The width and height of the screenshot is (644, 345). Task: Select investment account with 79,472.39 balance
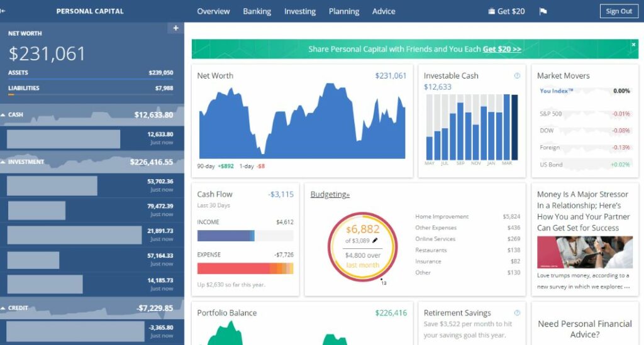[x=92, y=210]
